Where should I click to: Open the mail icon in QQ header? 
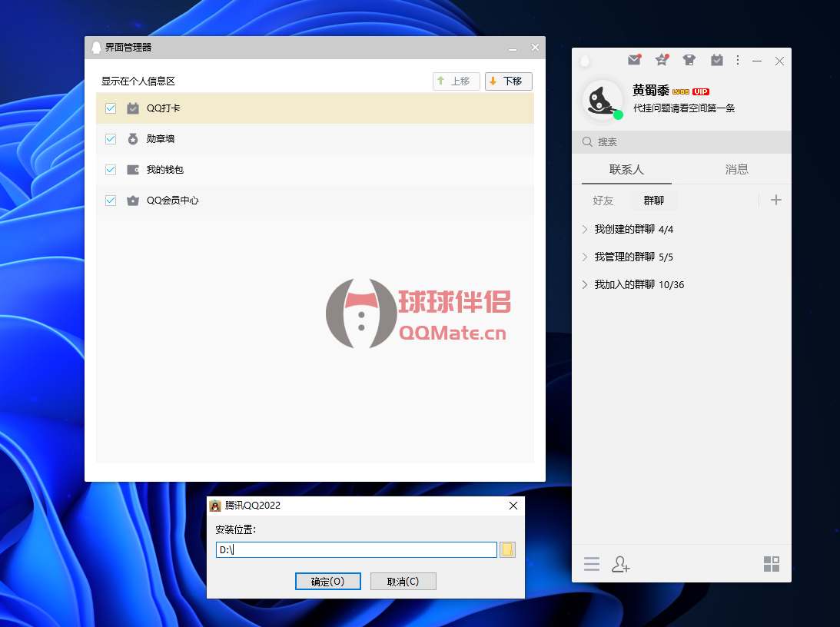coord(634,60)
